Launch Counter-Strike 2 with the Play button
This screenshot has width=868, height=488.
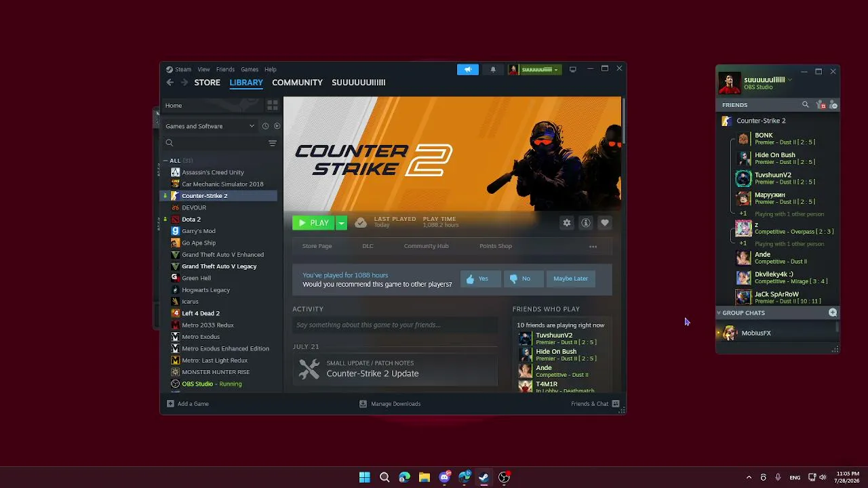coord(314,223)
